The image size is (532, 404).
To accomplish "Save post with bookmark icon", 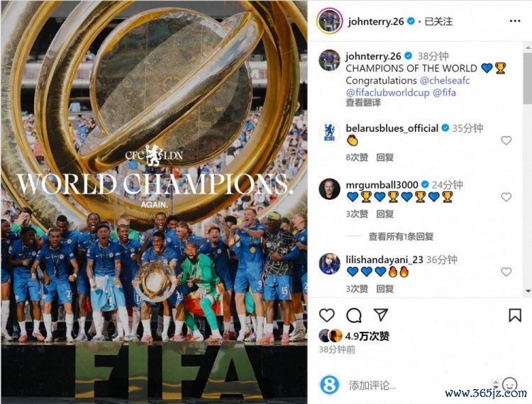I will coord(515,315).
